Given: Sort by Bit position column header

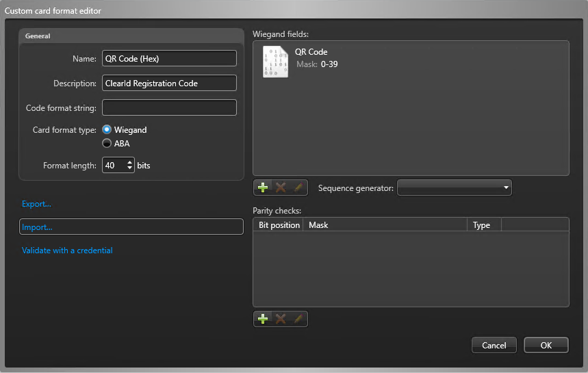Looking at the screenshot, I should [279, 225].
